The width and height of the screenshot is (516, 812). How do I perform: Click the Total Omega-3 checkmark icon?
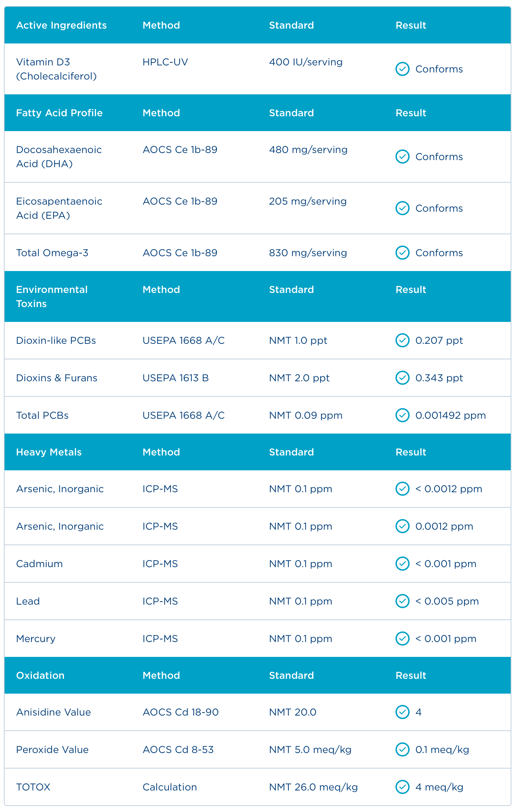402,253
